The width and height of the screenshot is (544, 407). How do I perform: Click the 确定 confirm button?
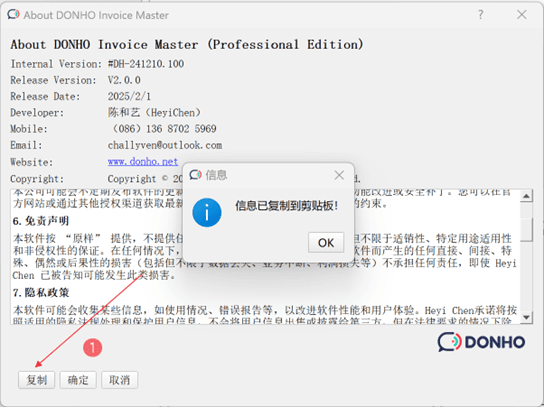(78, 380)
